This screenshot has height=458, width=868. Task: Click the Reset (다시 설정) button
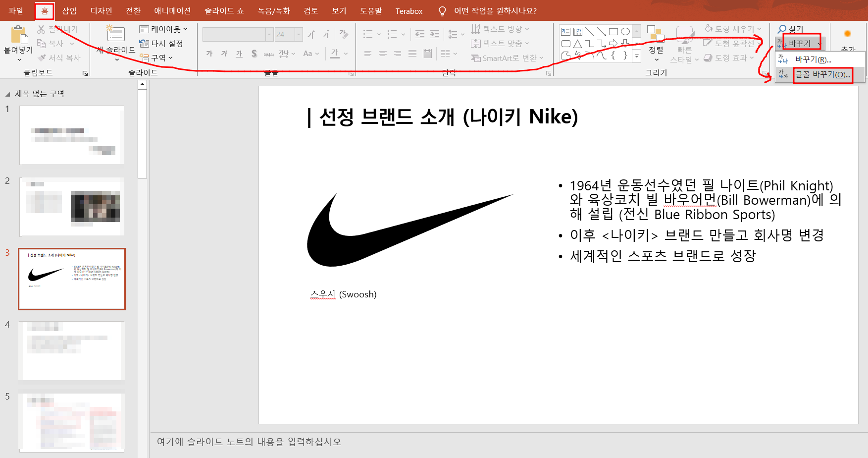click(161, 44)
